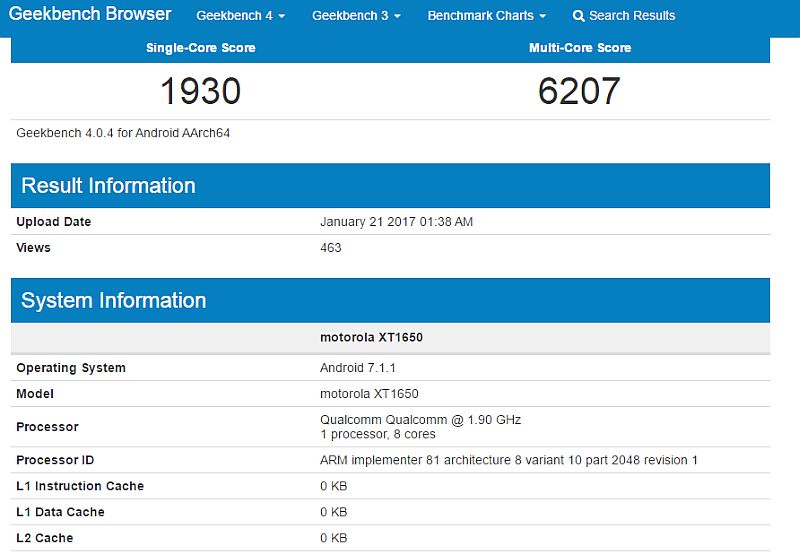Click the 1 processor, 8 cores text
The image size is (800, 554).
point(378,435)
